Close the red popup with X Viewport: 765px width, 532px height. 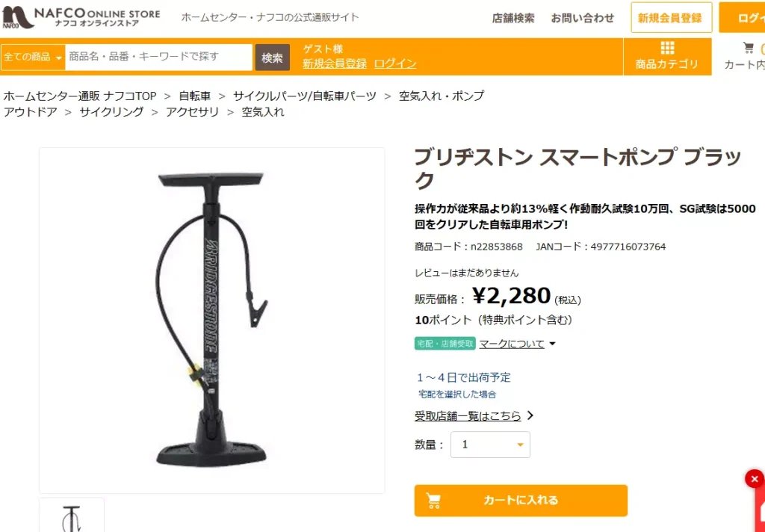click(x=755, y=479)
